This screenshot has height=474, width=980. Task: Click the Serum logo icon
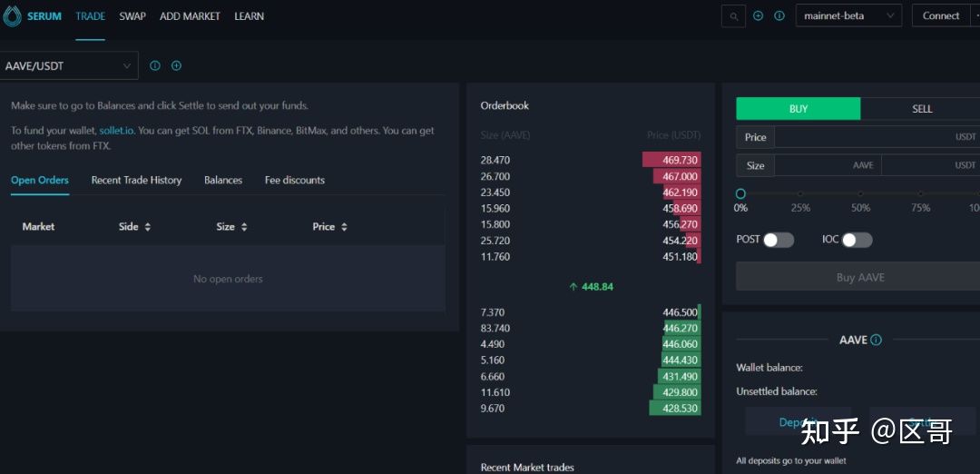point(12,16)
